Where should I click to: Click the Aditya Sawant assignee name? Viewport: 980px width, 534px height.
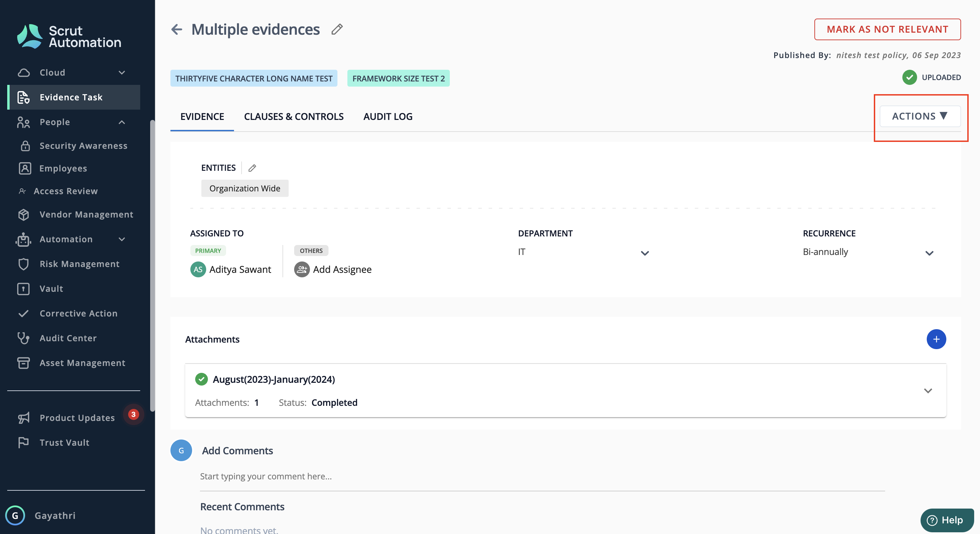[240, 269]
